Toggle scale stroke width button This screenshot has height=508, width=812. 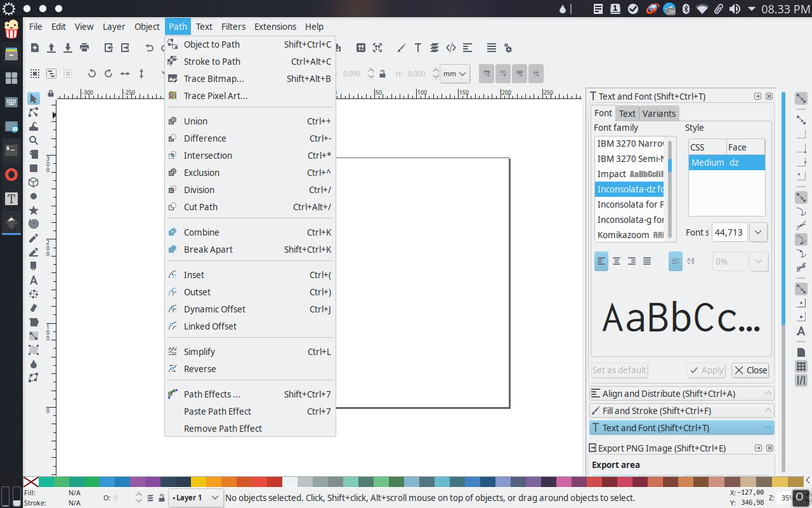487,74
